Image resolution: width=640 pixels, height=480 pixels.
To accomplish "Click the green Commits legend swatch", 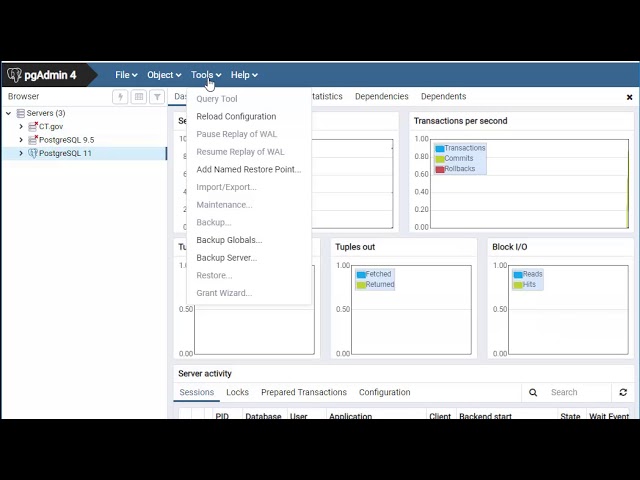I will click(440, 159).
